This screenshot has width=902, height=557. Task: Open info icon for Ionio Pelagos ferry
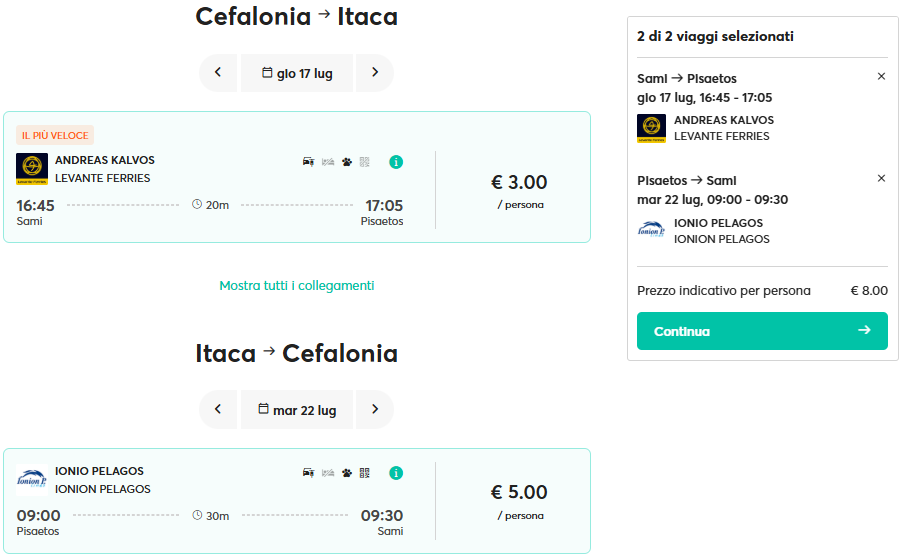point(396,473)
